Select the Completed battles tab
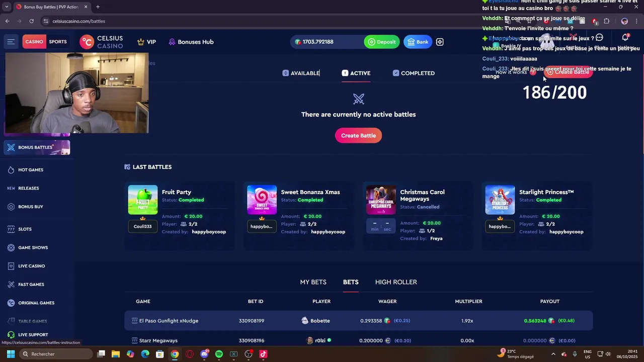 tap(414, 73)
